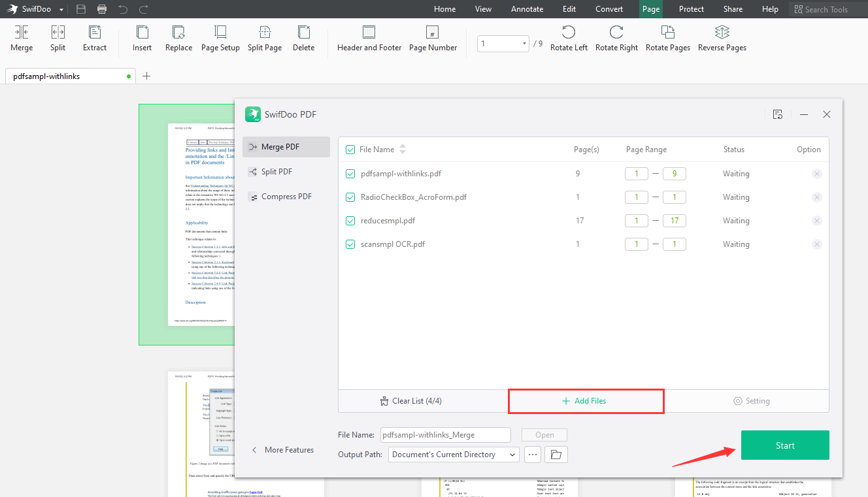Open the SwifDoo application menu arrow
868x497 pixels.
click(61, 10)
